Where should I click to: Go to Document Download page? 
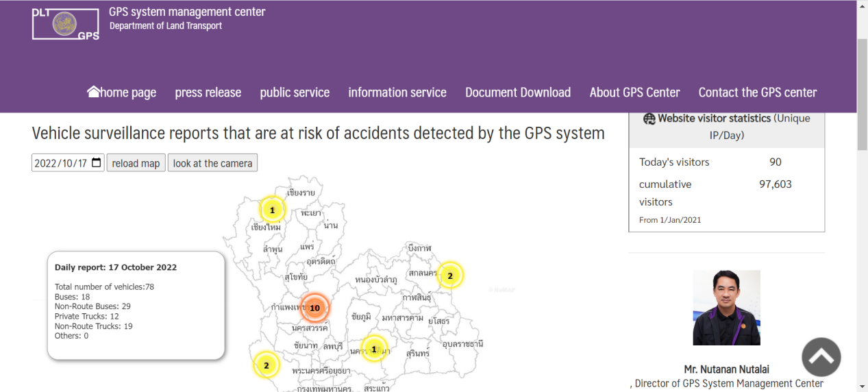click(517, 93)
